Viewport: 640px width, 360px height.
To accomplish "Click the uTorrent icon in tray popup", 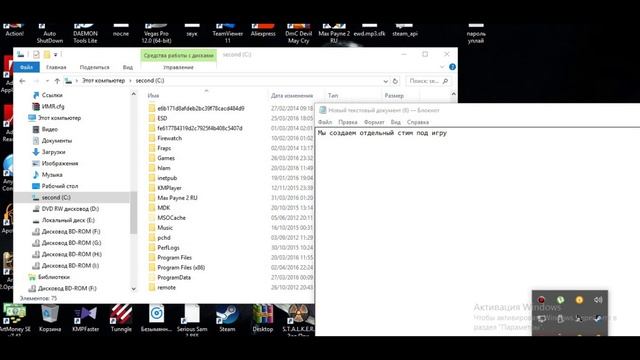I will click(560, 300).
